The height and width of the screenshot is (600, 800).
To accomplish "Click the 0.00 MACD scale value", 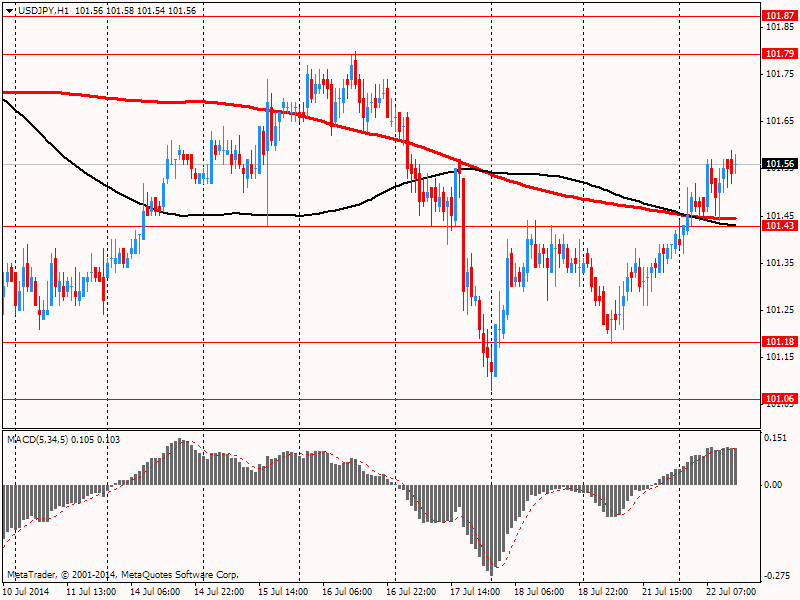I will coord(772,485).
